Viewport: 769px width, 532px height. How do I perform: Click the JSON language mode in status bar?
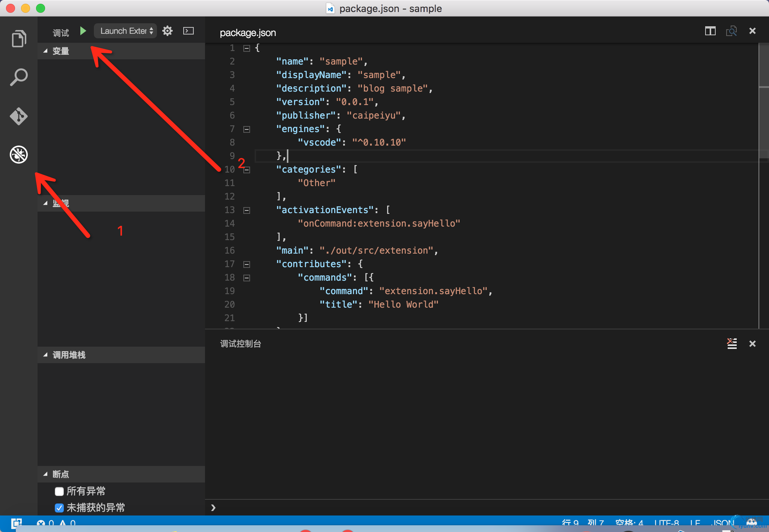click(723, 523)
